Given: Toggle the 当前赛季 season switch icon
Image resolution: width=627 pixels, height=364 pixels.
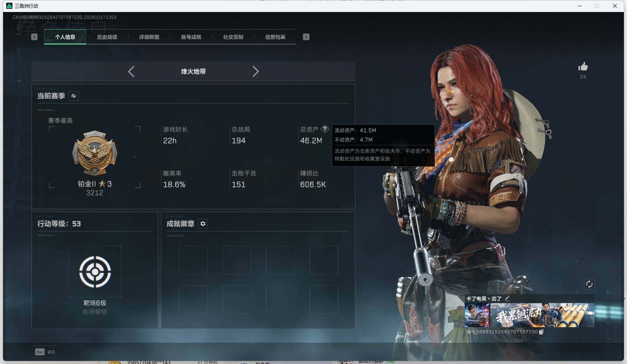Looking at the screenshot, I should click(x=73, y=96).
